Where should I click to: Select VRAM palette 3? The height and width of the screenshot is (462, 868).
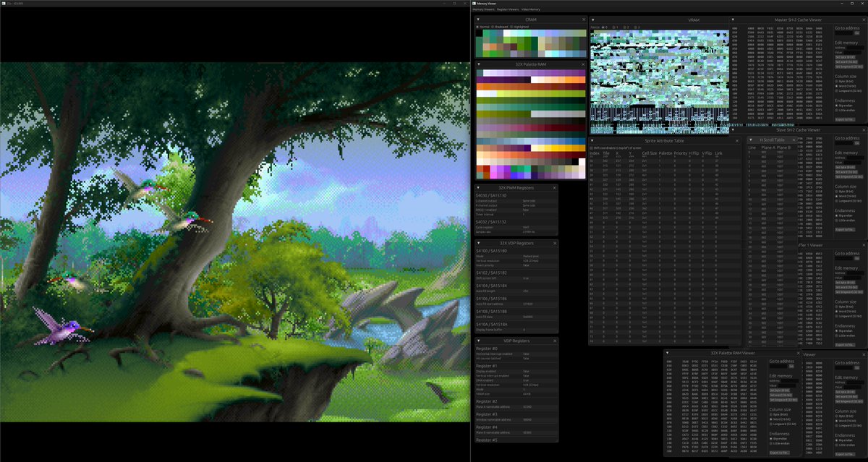pyautogui.click(x=636, y=27)
